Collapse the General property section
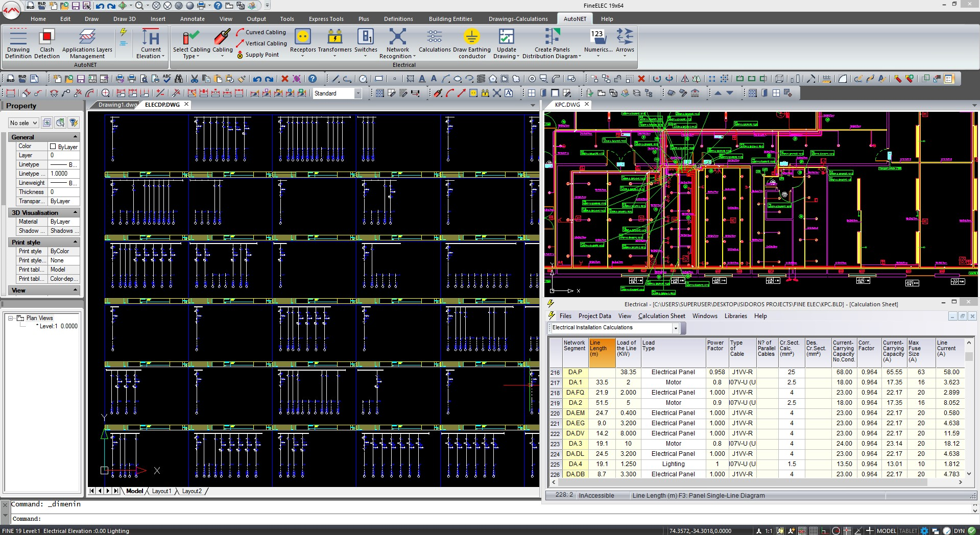Viewport: 980px width, 535px height. pyautogui.click(x=76, y=137)
